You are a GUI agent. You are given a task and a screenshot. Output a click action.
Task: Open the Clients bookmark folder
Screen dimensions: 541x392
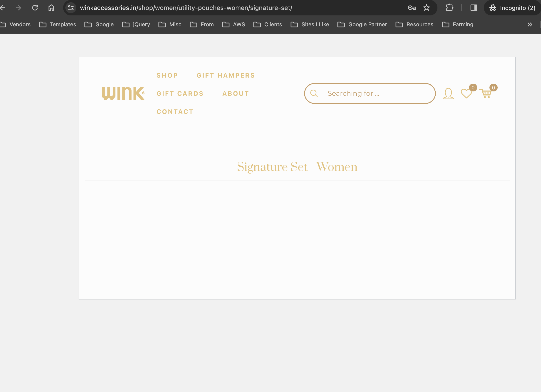click(268, 24)
